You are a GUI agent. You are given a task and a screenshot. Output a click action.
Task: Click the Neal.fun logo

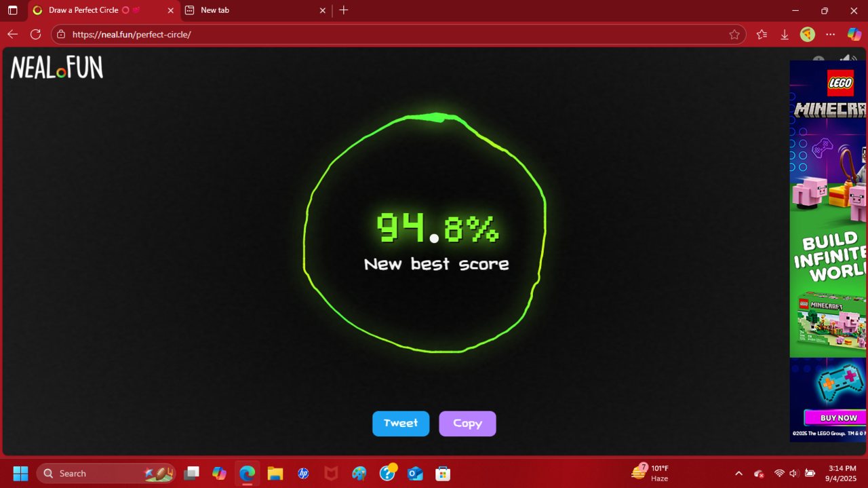click(x=57, y=68)
